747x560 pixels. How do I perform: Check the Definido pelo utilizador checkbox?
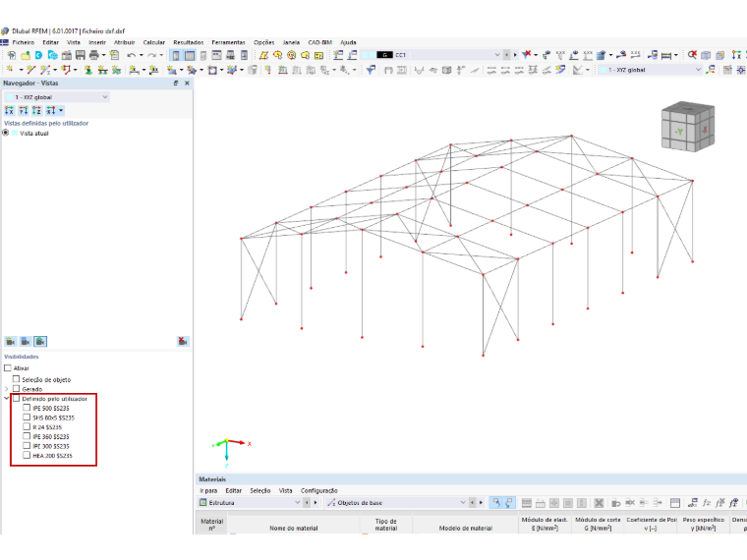[16, 398]
